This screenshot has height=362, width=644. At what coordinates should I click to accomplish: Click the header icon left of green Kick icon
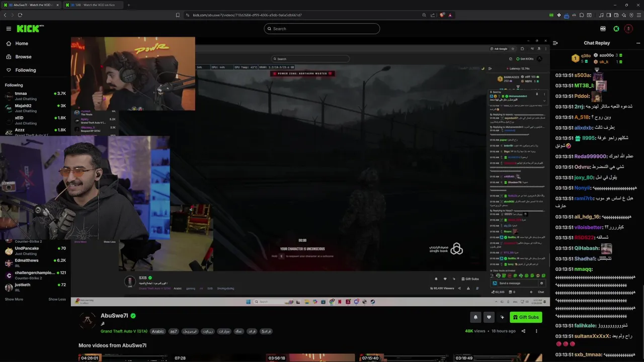point(603,29)
